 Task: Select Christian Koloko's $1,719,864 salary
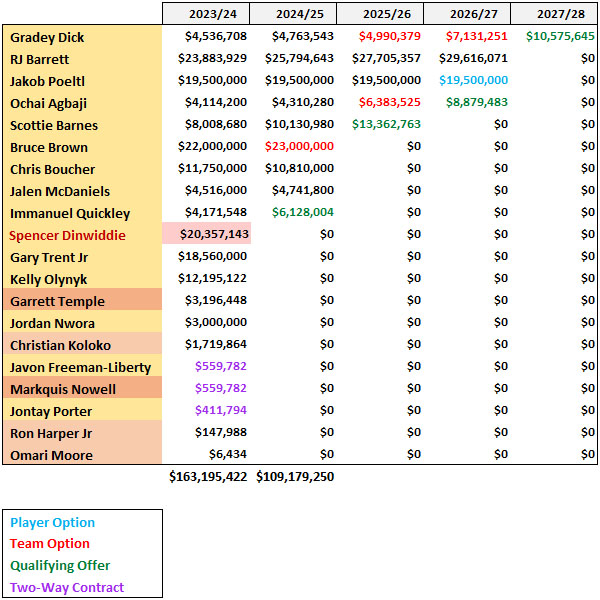(216, 344)
